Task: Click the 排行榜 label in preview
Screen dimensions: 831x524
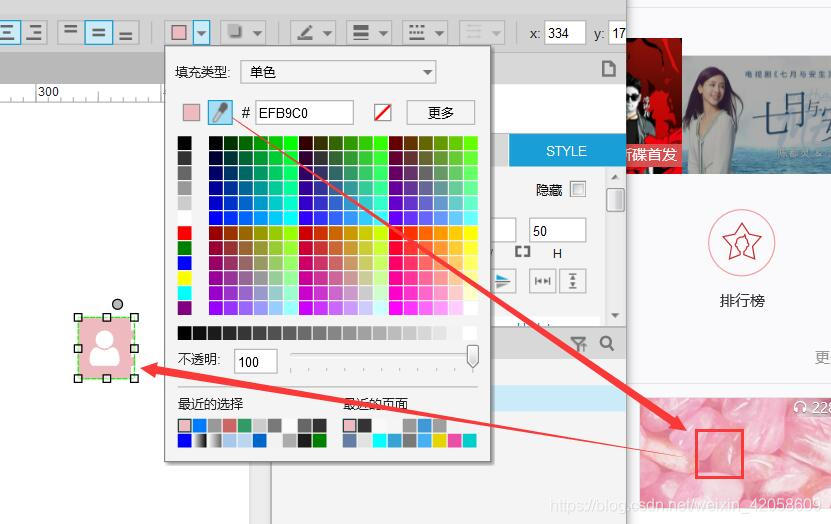Action: pos(742,301)
